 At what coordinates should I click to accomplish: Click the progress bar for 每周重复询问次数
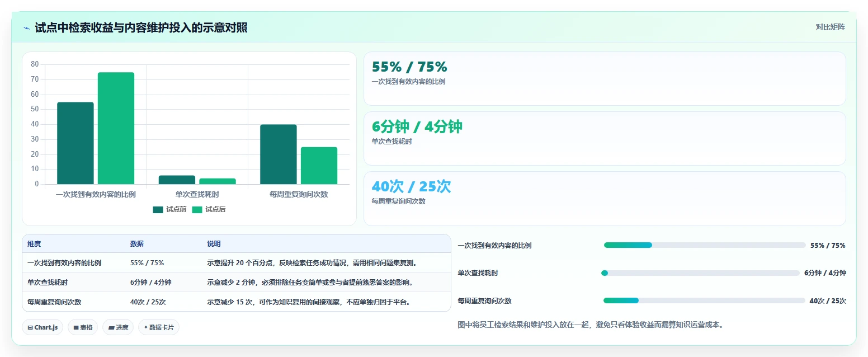704,300
